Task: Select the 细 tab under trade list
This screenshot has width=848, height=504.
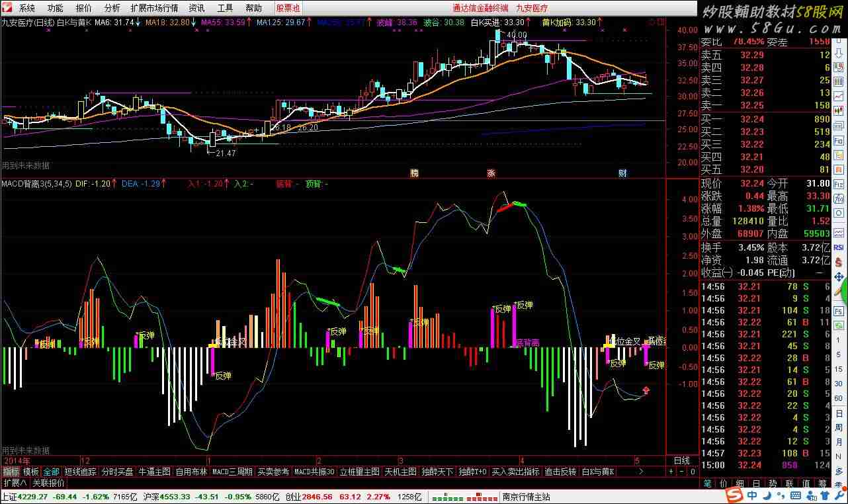Action: click(739, 483)
